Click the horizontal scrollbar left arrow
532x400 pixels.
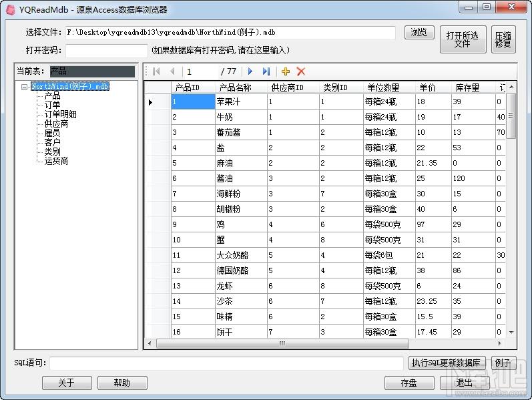tap(150, 344)
